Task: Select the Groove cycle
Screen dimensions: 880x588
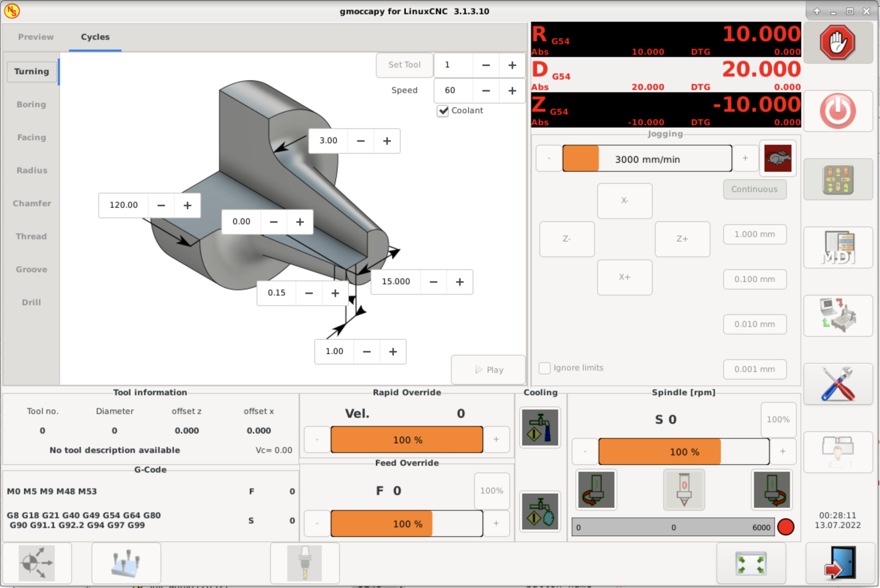Action: [x=32, y=270]
